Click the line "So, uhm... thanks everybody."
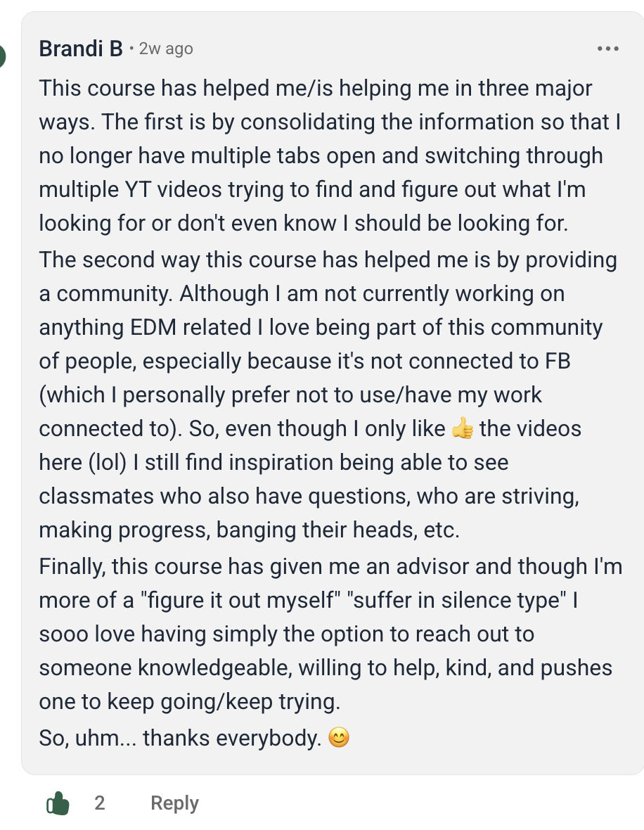Image resolution: width=644 pixels, height=830 pixels. [180, 738]
